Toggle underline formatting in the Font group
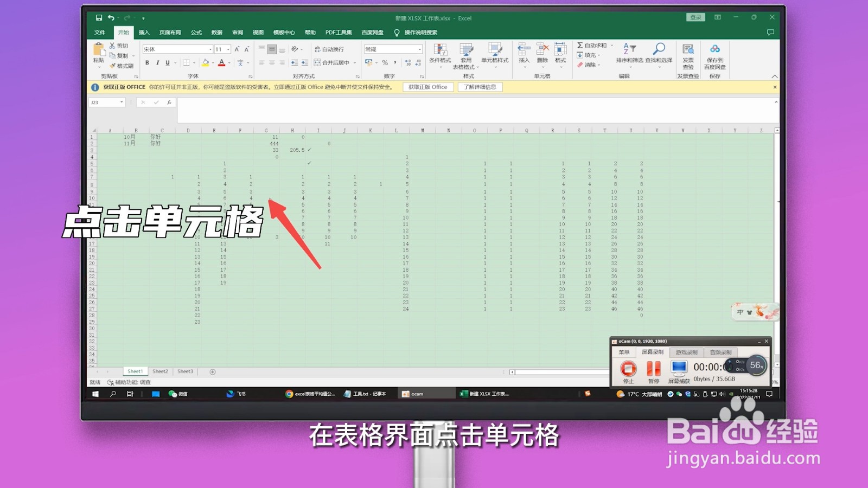 pos(166,62)
